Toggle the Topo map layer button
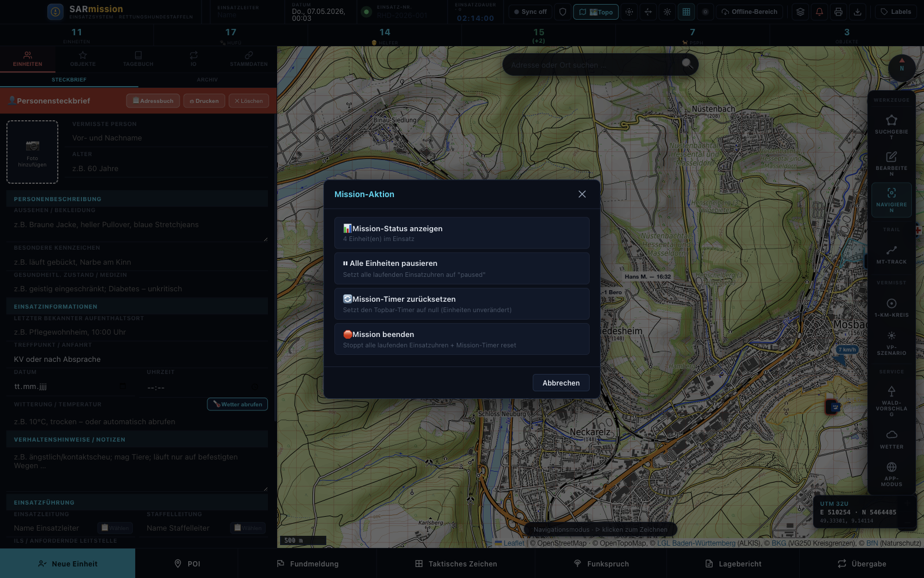Image resolution: width=924 pixels, height=578 pixels. tap(596, 12)
